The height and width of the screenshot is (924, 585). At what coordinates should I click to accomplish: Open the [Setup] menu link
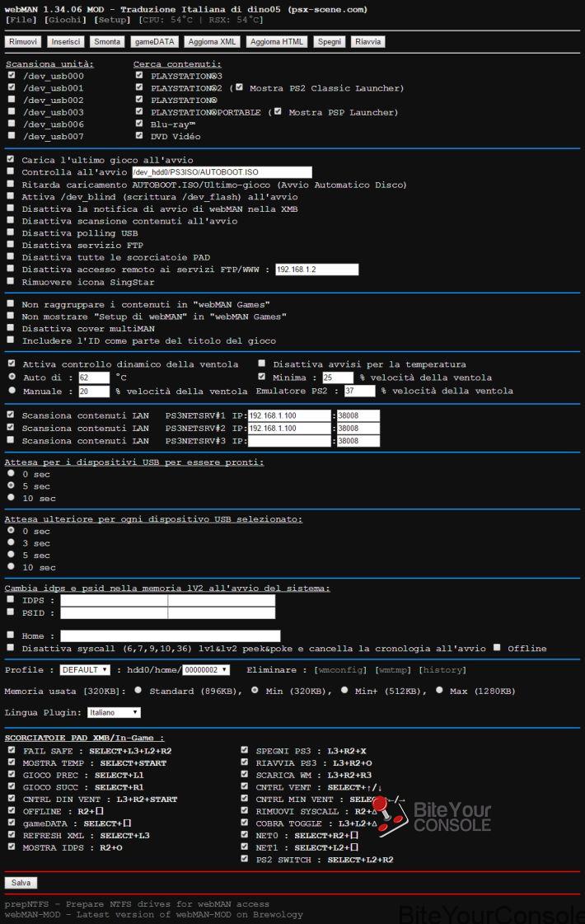112,20
